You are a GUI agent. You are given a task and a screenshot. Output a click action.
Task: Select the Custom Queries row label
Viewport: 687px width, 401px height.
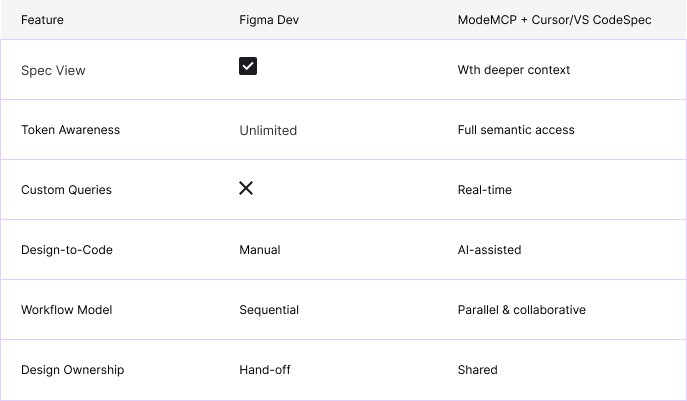tap(66, 190)
